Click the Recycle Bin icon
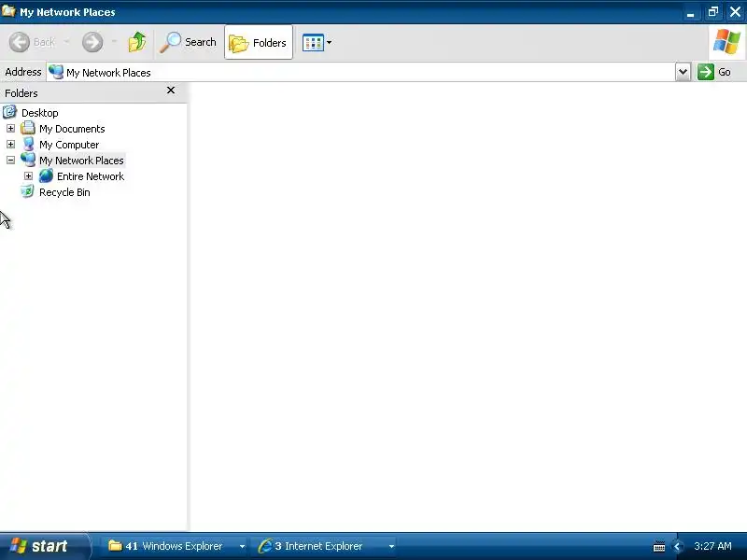The image size is (747, 560). [x=28, y=192]
